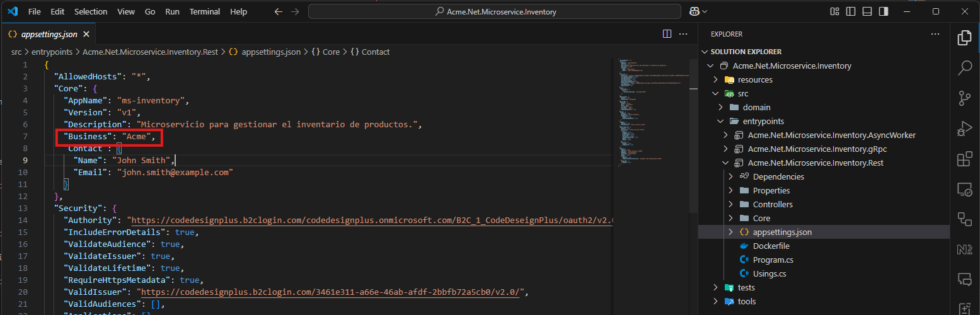Open editor More Actions ellipsis
The image size is (980, 315).
pyautogui.click(x=683, y=34)
